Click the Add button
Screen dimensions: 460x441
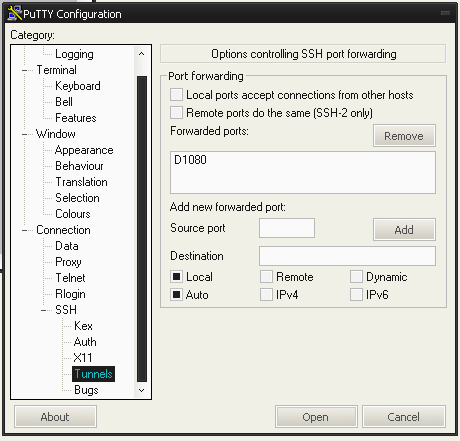[404, 230]
